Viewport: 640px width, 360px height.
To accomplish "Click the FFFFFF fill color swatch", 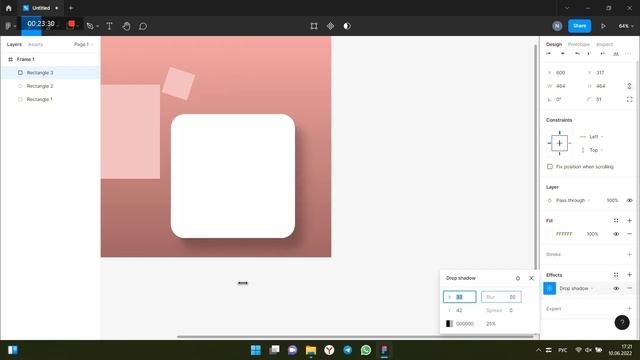I will pyautogui.click(x=550, y=234).
